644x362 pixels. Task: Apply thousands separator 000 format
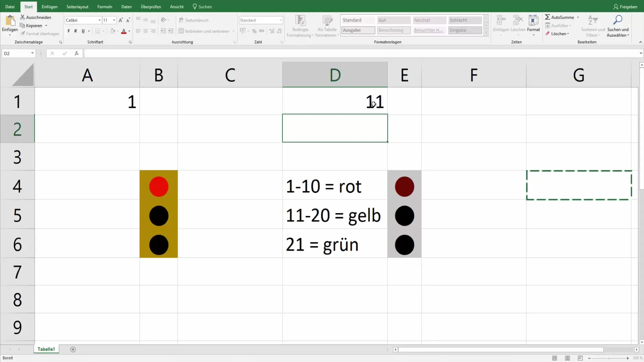click(262, 31)
